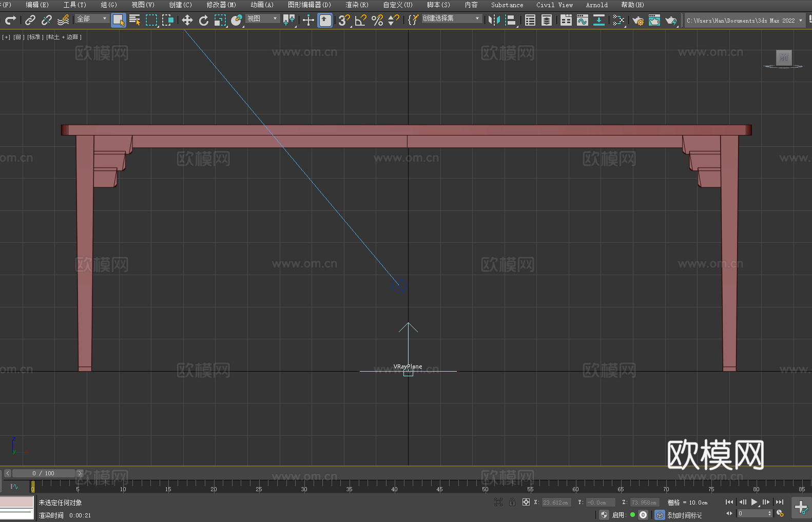Screen dimensions: 812x522
Task: Select the Link objects tool
Action: coord(30,20)
